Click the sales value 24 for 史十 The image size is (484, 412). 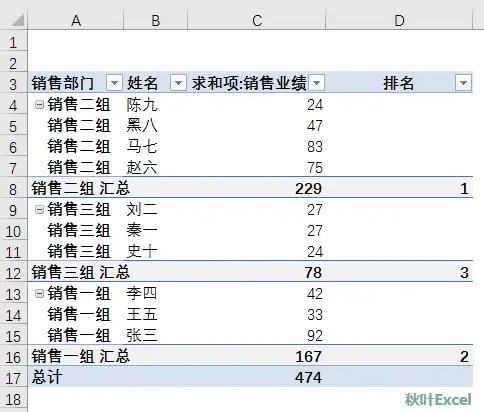tap(315, 252)
